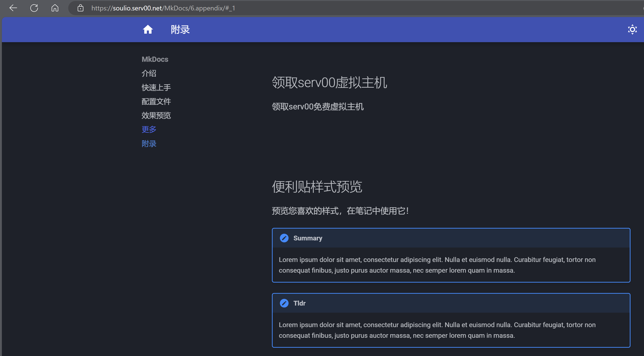Image resolution: width=644 pixels, height=356 pixels.
Task: Select the 附录 sidebar link
Action: click(x=149, y=144)
